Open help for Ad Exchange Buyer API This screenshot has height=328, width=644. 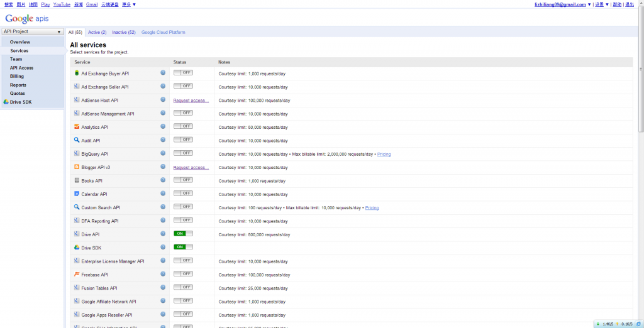point(163,73)
